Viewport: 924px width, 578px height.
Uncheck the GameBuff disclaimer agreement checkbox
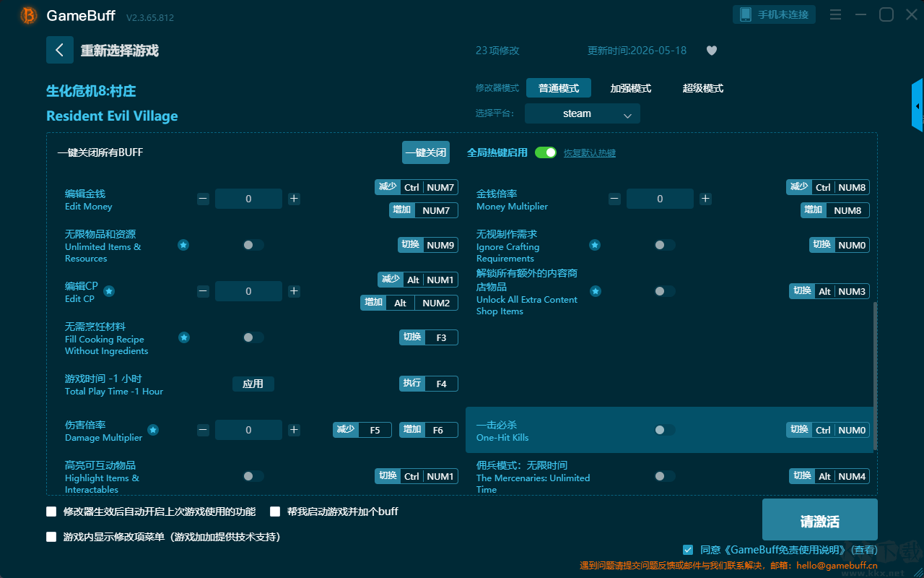point(688,550)
